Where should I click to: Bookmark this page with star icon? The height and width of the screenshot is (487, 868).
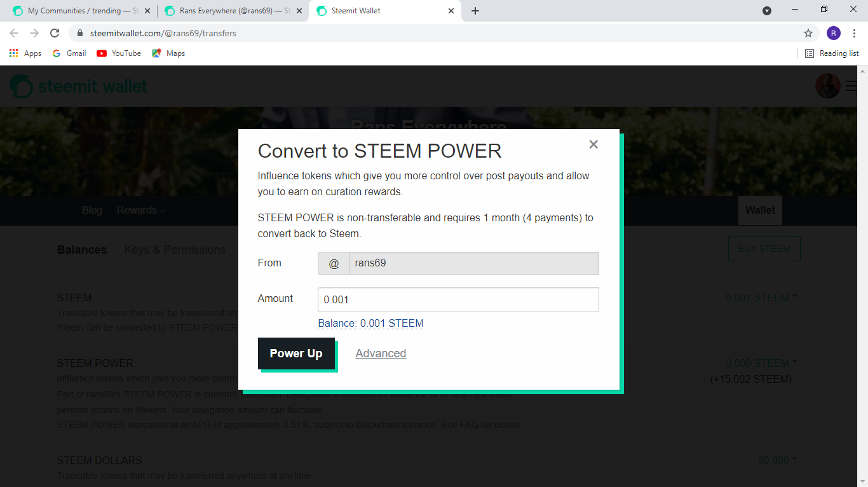pos(808,33)
